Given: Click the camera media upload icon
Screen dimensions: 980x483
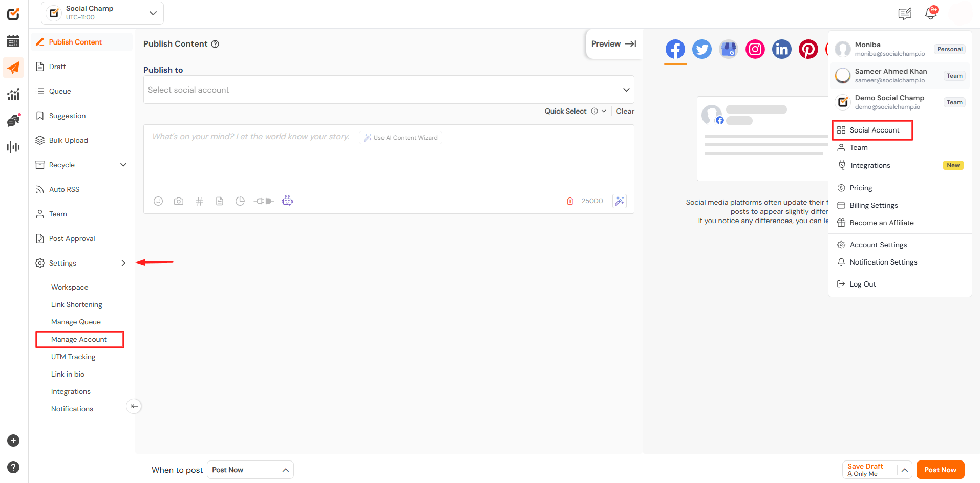Looking at the screenshot, I should pyautogui.click(x=179, y=201).
